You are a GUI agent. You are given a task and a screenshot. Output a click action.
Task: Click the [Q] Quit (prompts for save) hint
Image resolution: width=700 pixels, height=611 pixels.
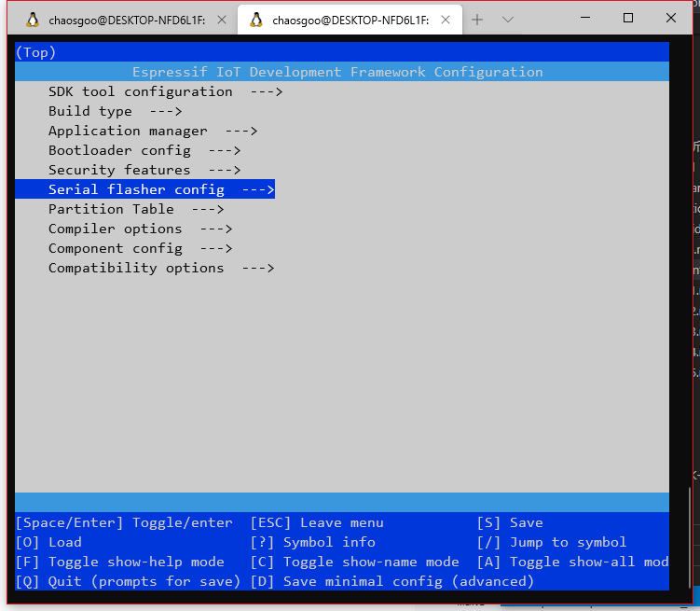pos(128,582)
